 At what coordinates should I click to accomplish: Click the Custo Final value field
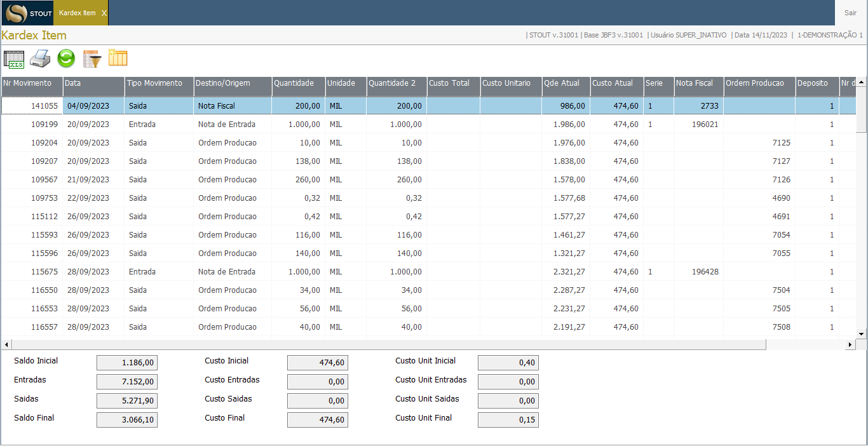coord(317,420)
